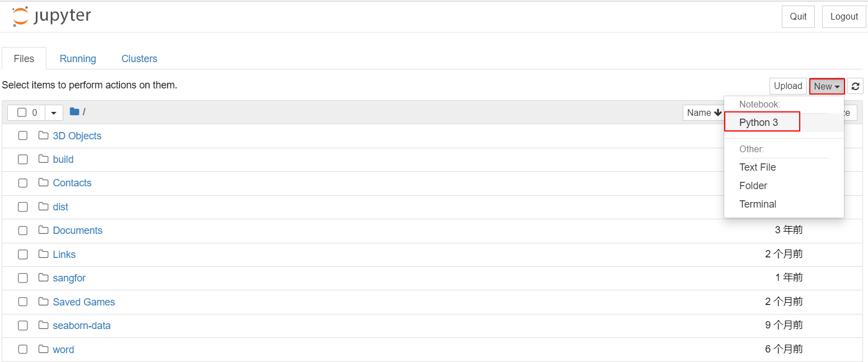Click the root folder breadcrumb icon
Viewport: 868px width, 362px height.
(74, 112)
